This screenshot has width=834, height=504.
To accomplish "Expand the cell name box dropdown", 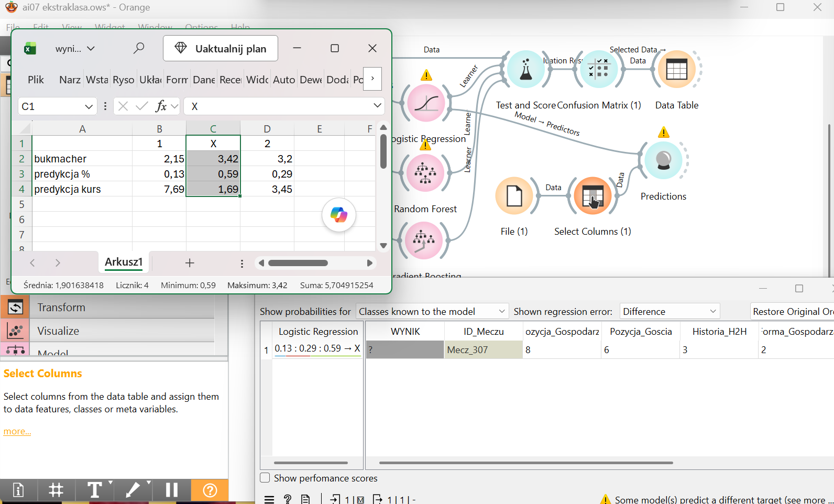I will tap(89, 106).
